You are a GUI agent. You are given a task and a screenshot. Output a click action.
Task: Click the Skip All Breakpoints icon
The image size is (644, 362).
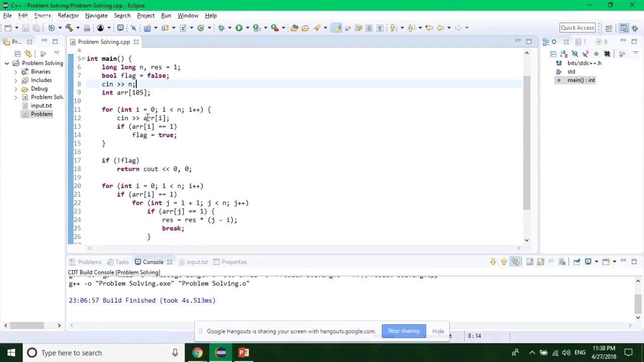pyautogui.click(x=133, y=28)
